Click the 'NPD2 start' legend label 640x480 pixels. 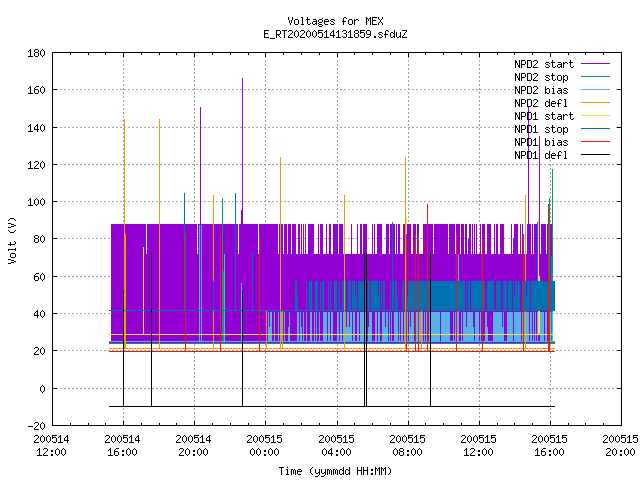point(544,64)
